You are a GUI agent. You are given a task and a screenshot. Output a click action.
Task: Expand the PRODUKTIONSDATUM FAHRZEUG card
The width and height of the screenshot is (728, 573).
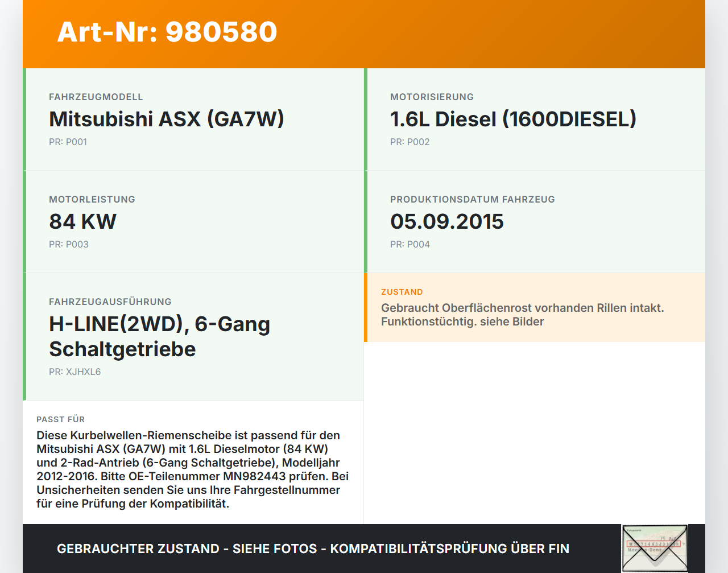[535, 221]
